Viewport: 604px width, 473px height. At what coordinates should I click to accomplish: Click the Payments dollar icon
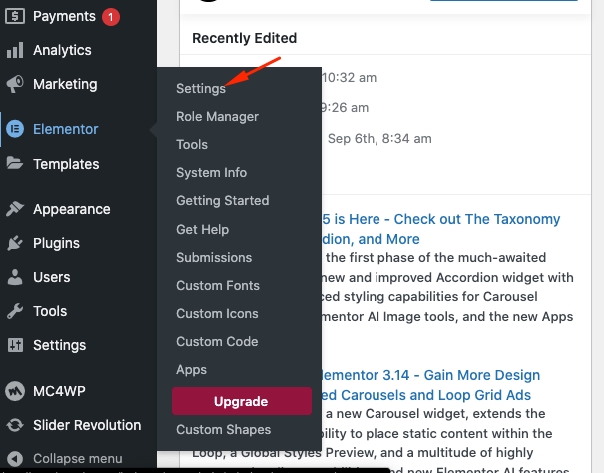(x=15, y=16)
